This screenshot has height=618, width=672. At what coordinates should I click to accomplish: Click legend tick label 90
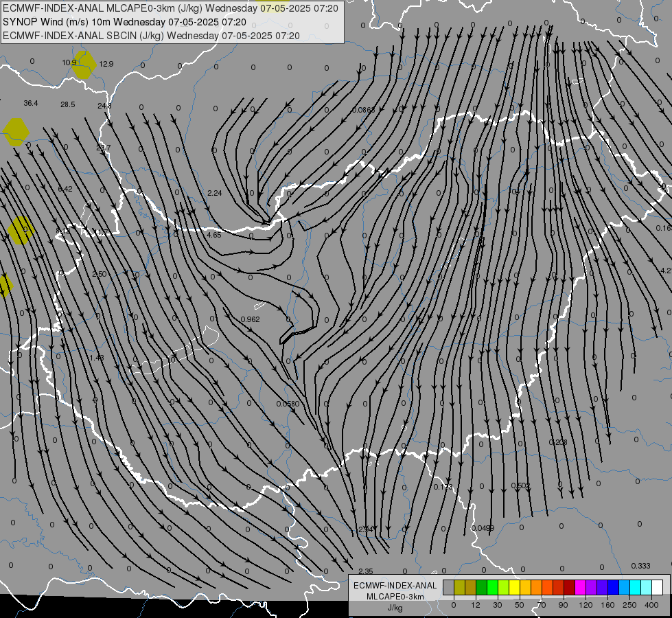(563, 605)
